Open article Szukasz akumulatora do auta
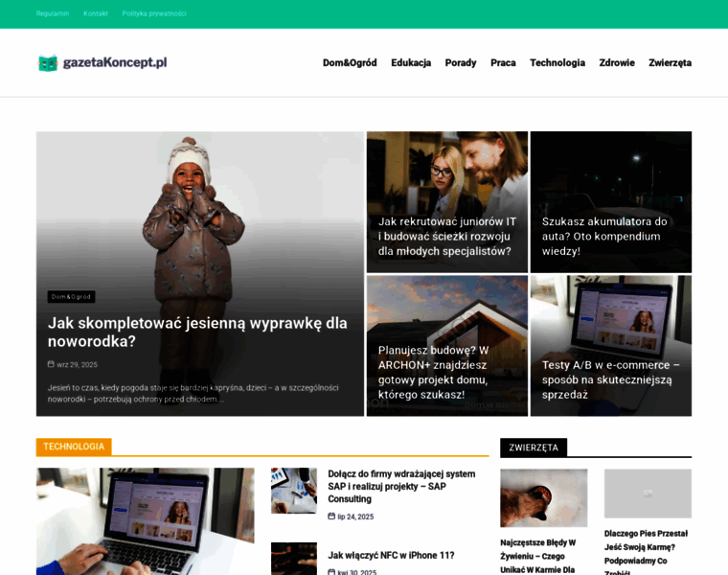Image resolution: width=728 pixels, height=575 pixels. click(604, 237)
